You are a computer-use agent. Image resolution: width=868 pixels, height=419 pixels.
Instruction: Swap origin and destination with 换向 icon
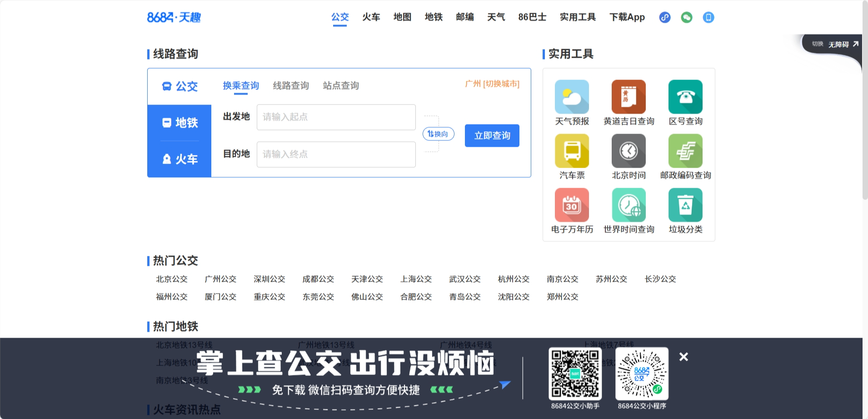click(438, 134)
